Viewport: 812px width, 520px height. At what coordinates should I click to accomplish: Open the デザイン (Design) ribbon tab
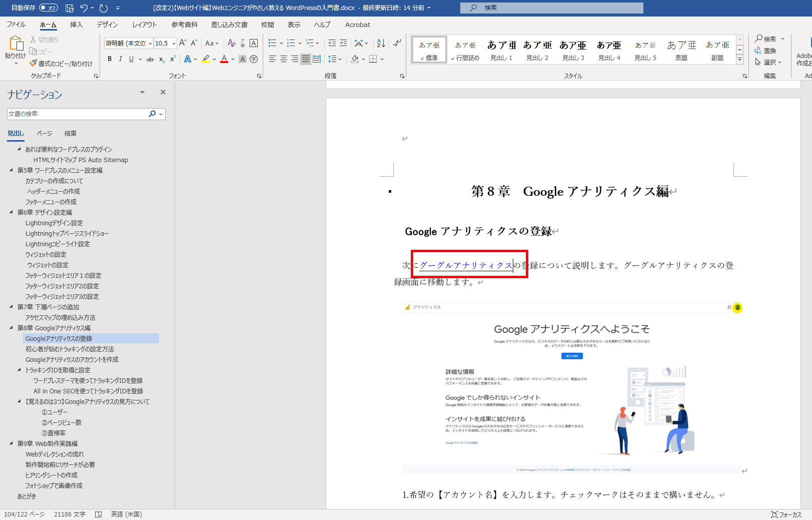click(107, 25)
